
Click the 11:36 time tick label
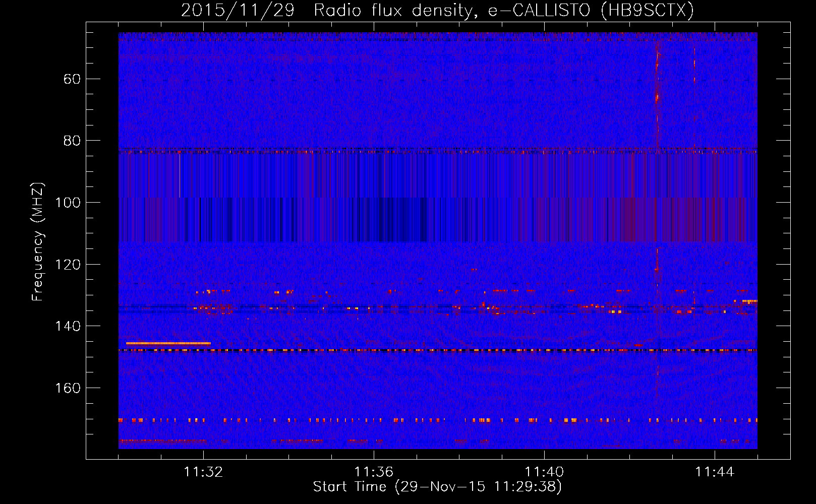[x=374, y=472]
